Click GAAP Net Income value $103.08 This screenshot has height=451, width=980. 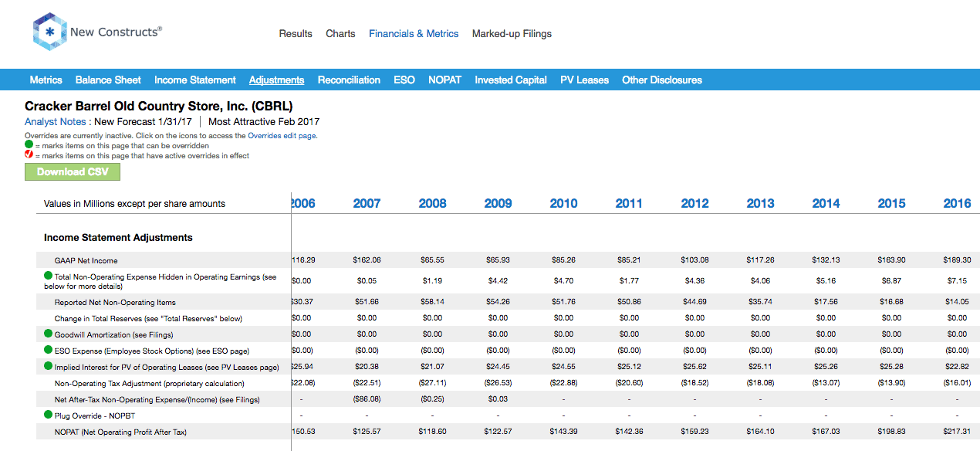[694, 261]
